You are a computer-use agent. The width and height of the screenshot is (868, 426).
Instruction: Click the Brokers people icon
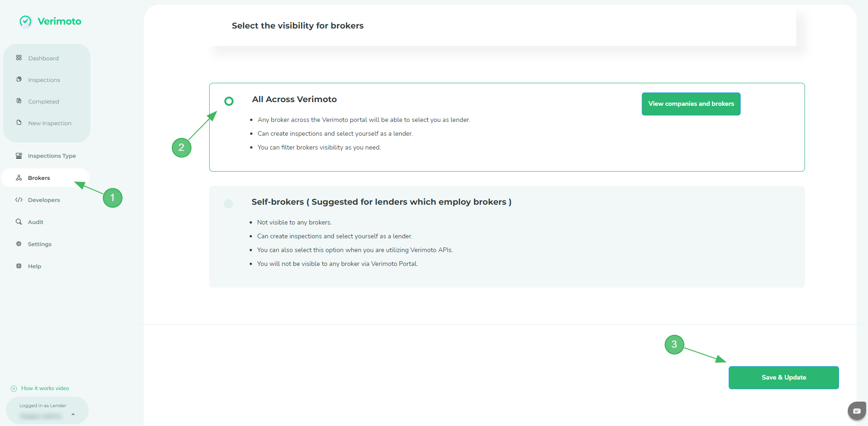[x=19, y=178]
